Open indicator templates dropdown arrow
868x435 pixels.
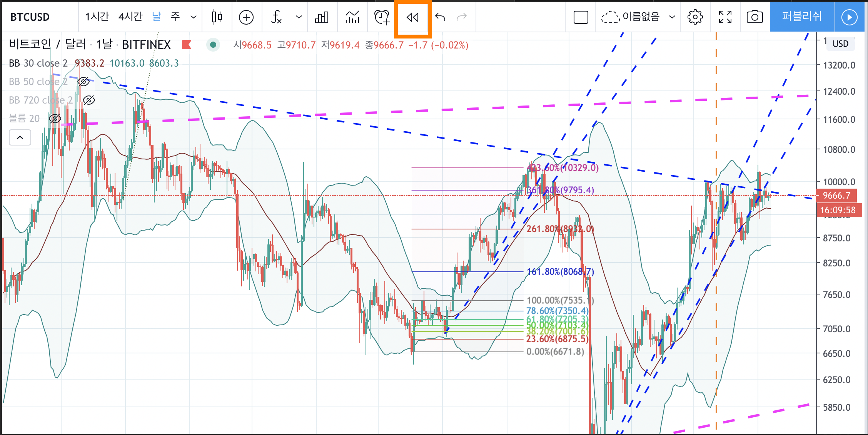click(x=299, y=17)
